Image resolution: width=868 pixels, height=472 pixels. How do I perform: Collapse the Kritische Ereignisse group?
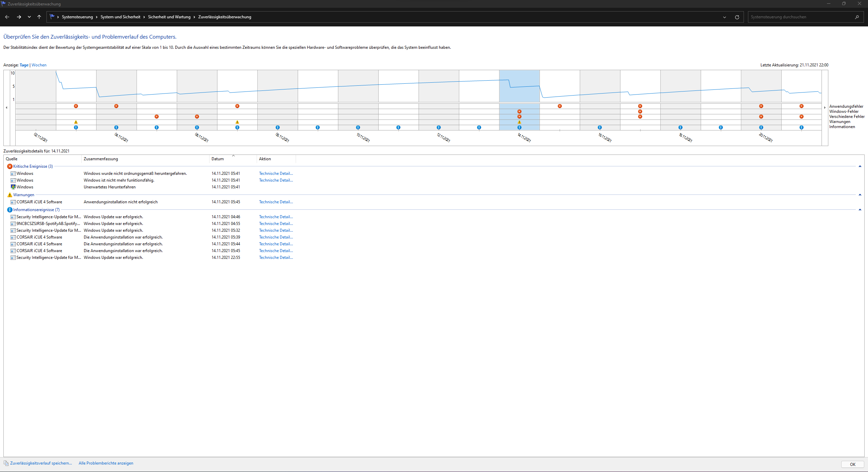click(x=860, y=166)
